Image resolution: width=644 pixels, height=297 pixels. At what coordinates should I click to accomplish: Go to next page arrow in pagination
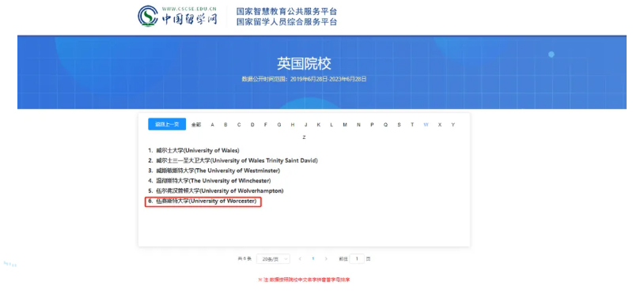(x=326, y=259)
